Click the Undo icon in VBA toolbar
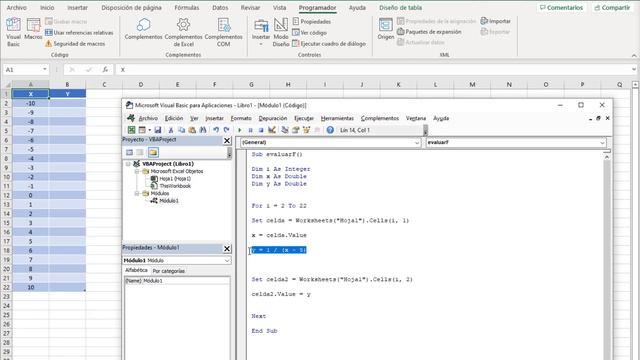The width and height of the screenshot is (640, 360). point(216,130)
